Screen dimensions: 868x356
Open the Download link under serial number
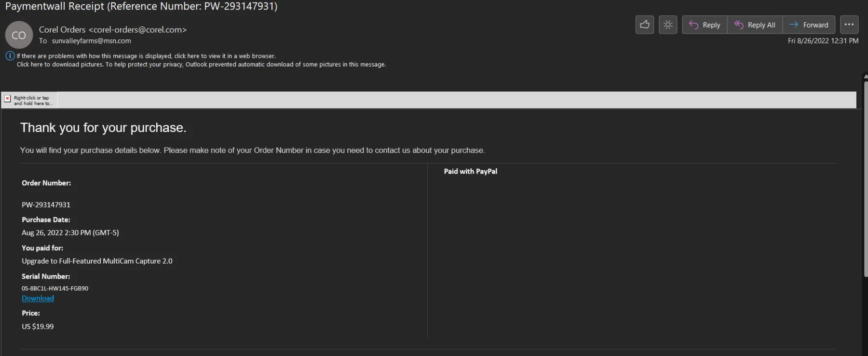tap(38, 298)
